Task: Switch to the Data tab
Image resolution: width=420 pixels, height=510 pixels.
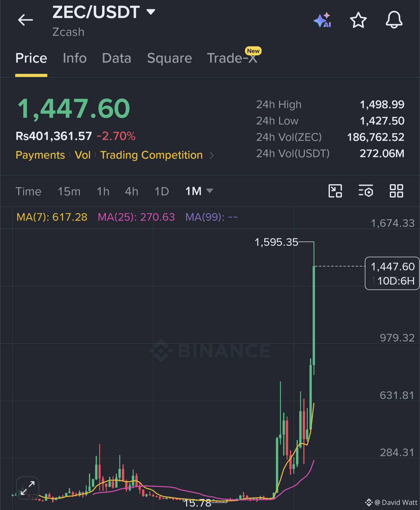Action: [117, 58]
